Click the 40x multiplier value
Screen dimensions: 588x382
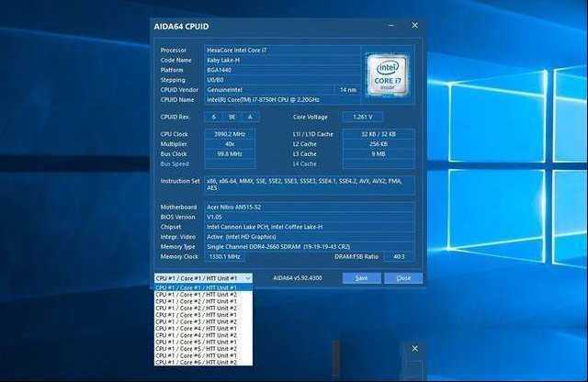coord(230,144)
